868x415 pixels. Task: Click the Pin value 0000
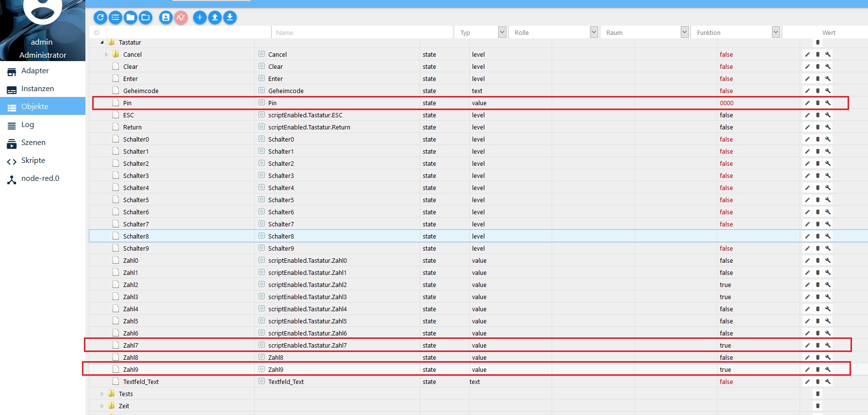(726, 103)
